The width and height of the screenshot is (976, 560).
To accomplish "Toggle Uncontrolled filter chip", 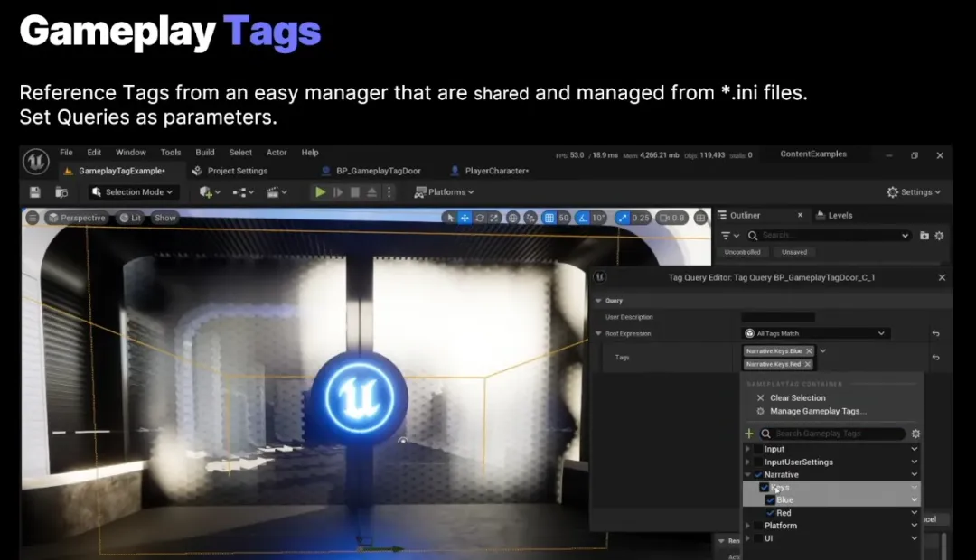I will pos(743,252).
